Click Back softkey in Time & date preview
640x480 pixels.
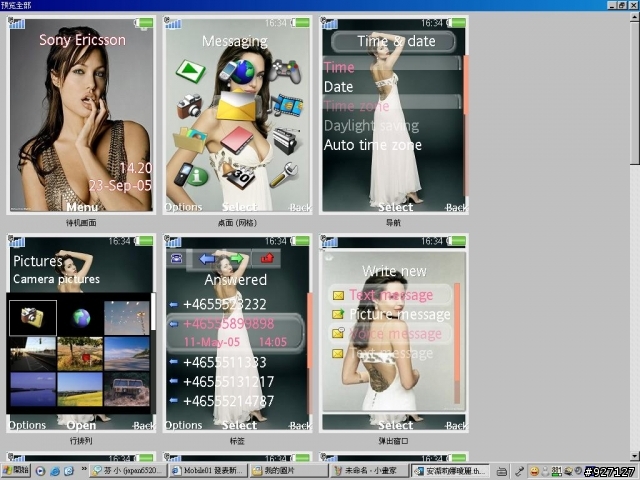pos(456,208)
